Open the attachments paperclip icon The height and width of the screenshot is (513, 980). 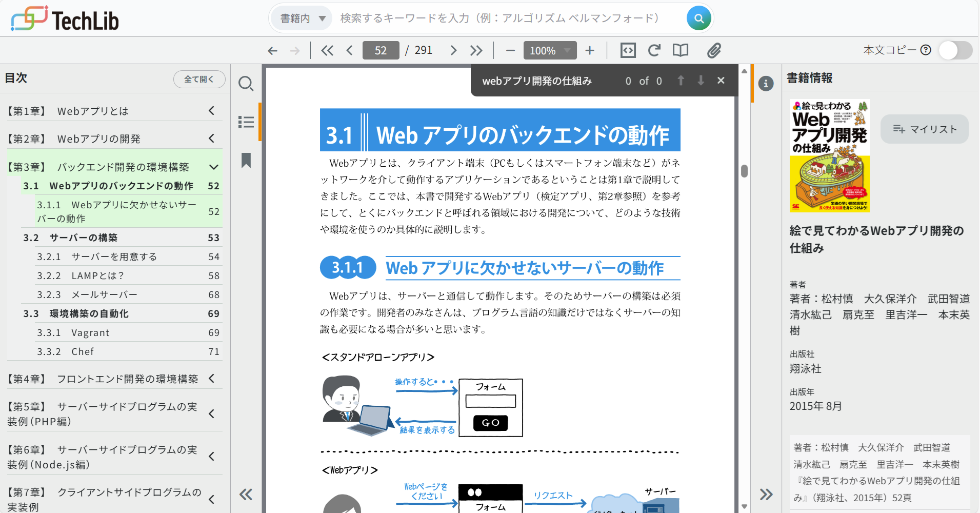714,50
